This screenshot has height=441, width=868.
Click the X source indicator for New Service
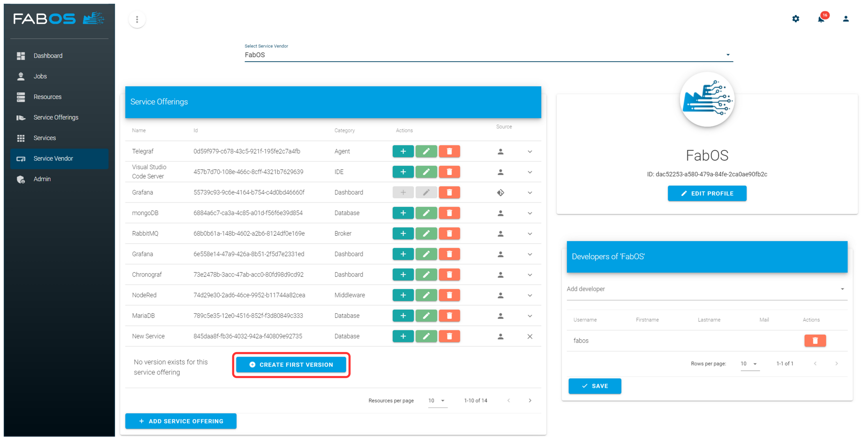(530, 336)
